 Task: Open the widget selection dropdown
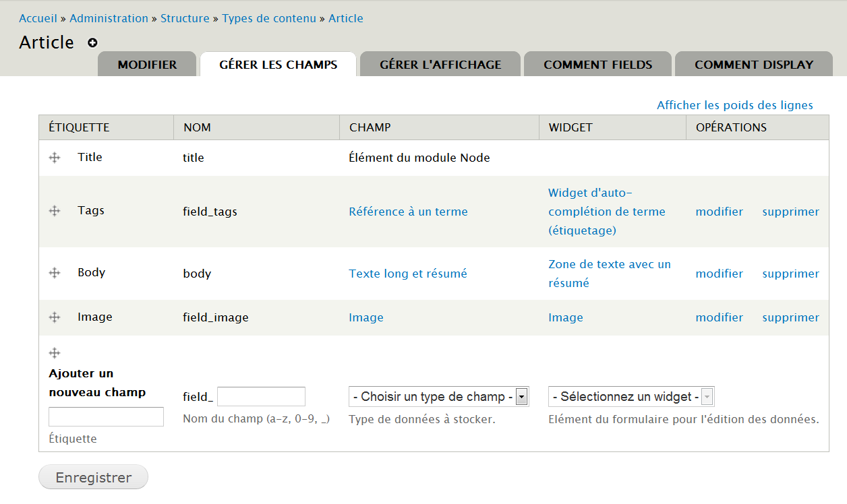tap(631, 397)
